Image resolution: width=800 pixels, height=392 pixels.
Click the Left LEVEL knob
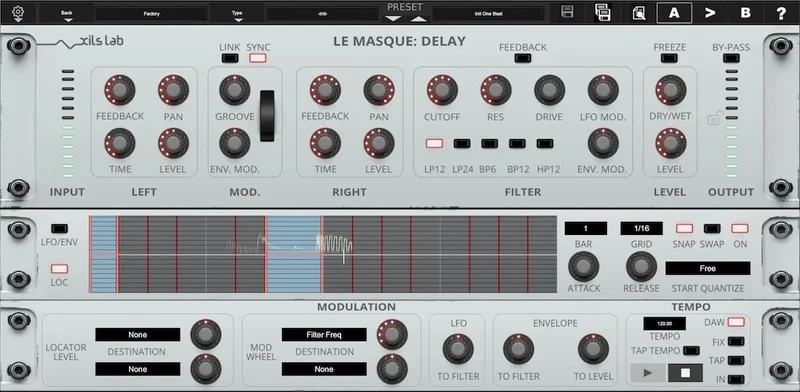point(173,143)
